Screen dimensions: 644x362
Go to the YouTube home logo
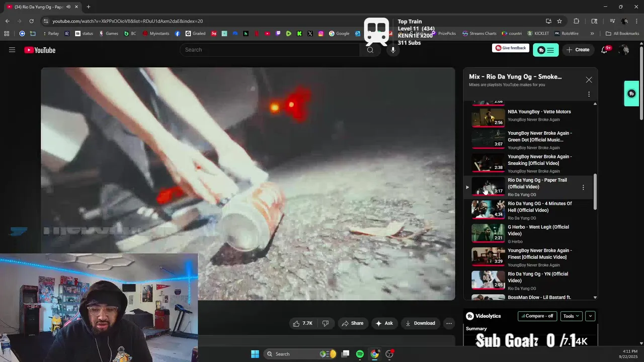pyautogui.click(x=40, y=50)
